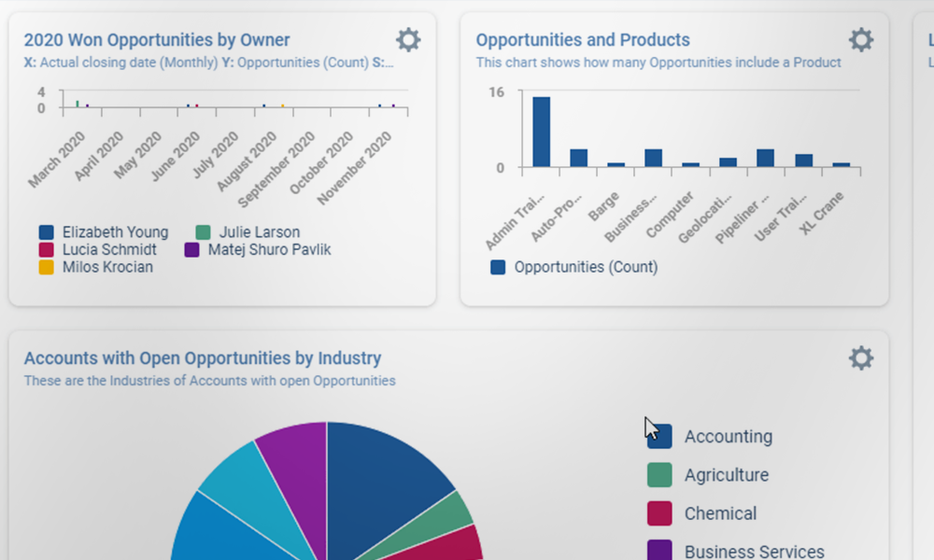Image resolution: width=934 pixels, height=560 pixels.
Task: Select the Elizabeth Young blue color swatch
Action: (46, 232)
